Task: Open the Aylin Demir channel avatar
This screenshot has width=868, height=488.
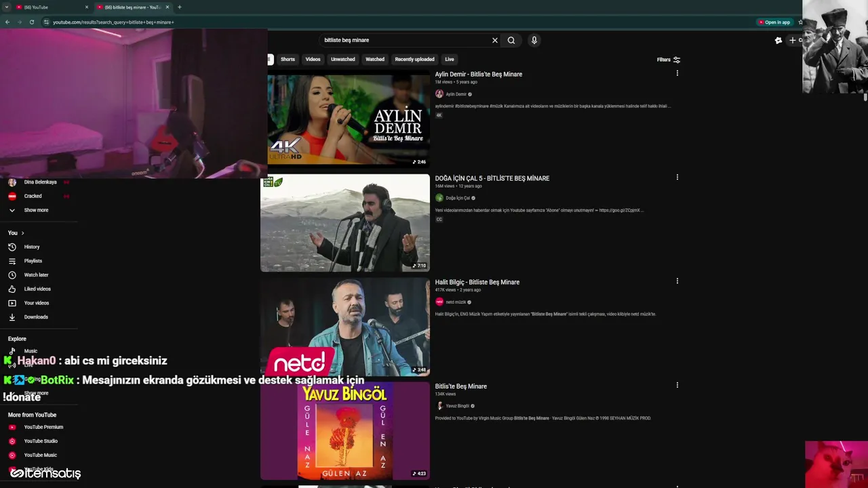Action: pyautogui.click(x=439, y=94)
